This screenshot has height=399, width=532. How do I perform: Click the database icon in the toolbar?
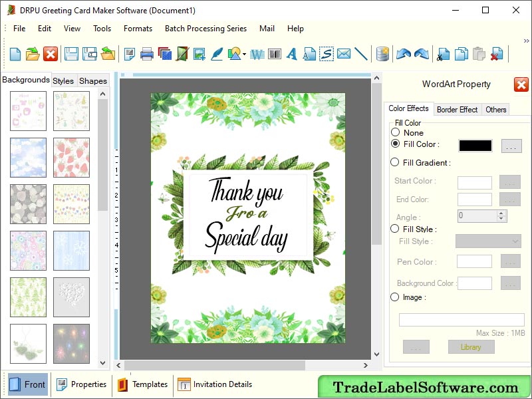(383, 54)
